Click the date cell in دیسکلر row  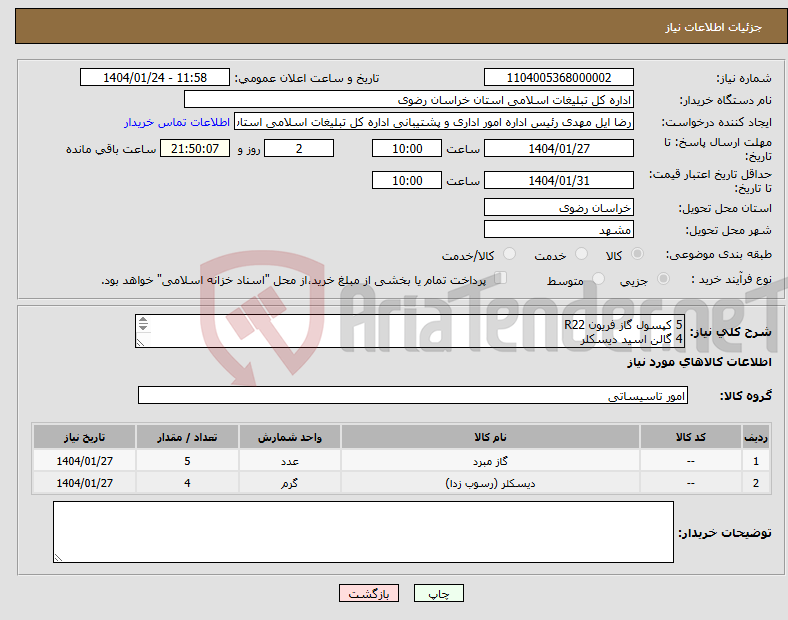point(84,482)
